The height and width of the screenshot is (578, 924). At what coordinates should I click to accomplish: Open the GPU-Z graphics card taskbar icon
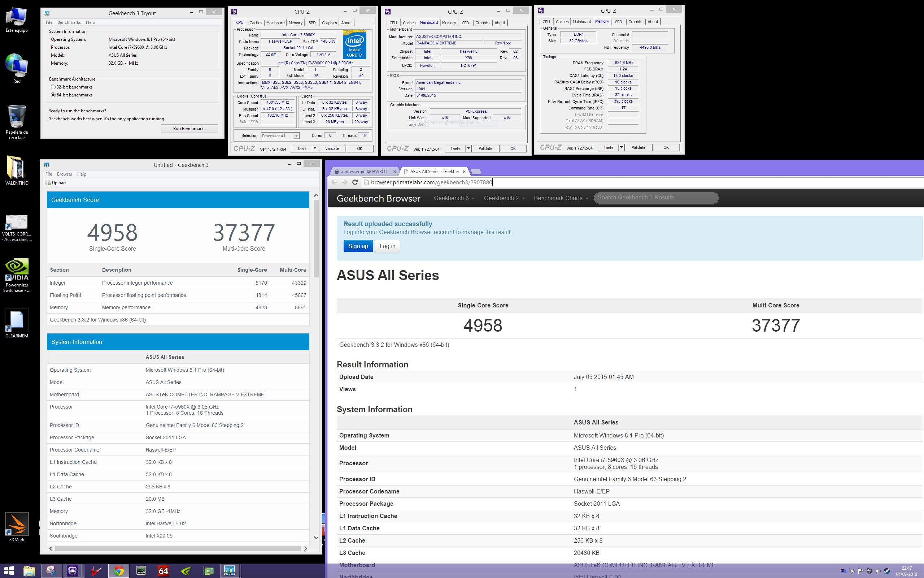[208, 571]
